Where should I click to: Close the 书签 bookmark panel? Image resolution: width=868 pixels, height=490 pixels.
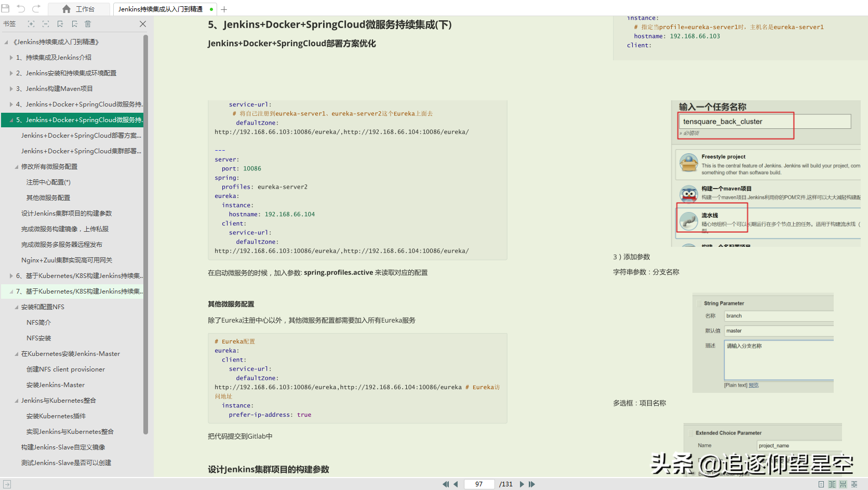pyautogui.click(x=143, y=24)
